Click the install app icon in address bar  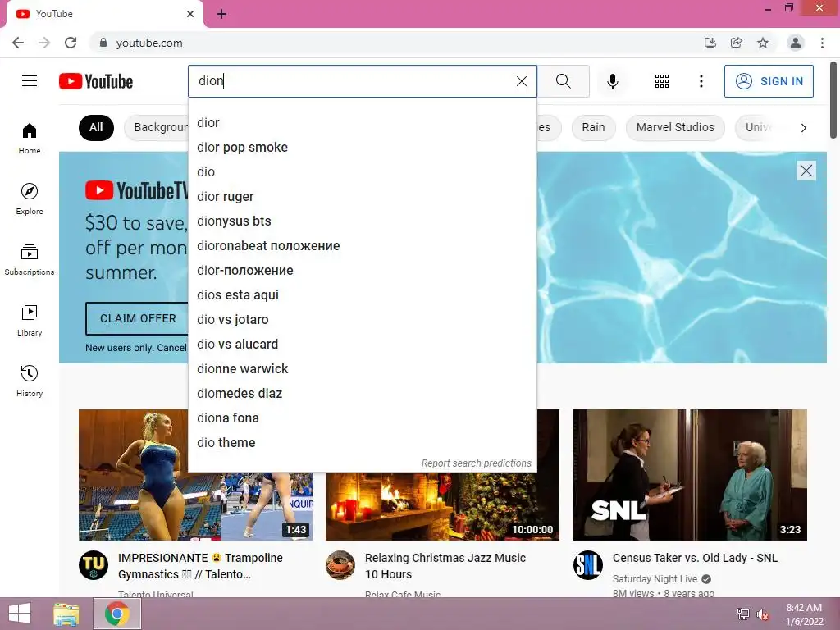710,43
